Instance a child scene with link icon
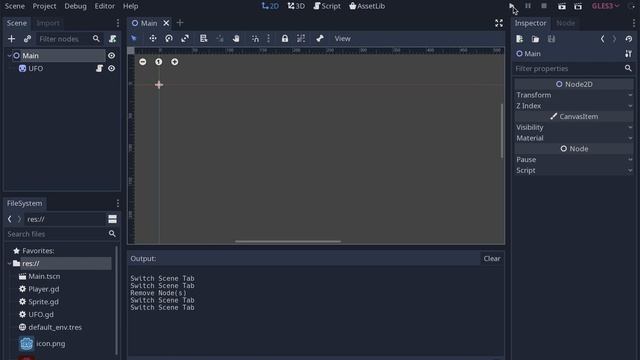 click(x=27, y=39)
